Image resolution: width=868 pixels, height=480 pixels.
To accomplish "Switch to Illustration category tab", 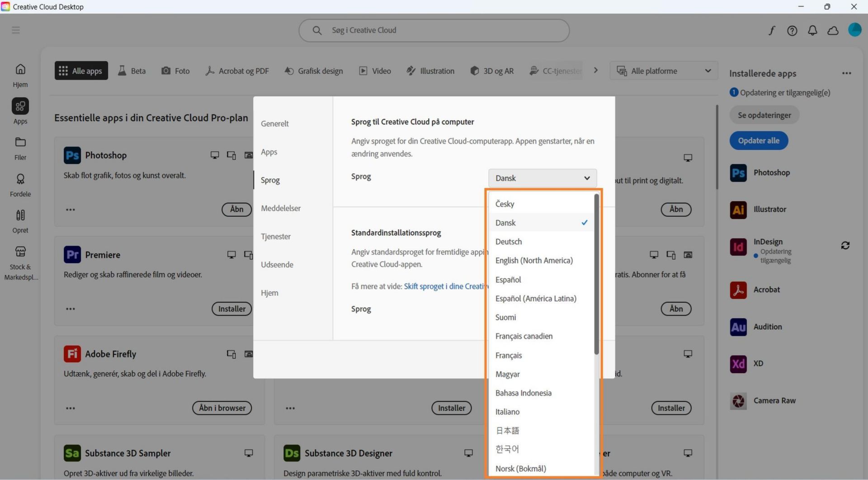I will pos(430,71).
